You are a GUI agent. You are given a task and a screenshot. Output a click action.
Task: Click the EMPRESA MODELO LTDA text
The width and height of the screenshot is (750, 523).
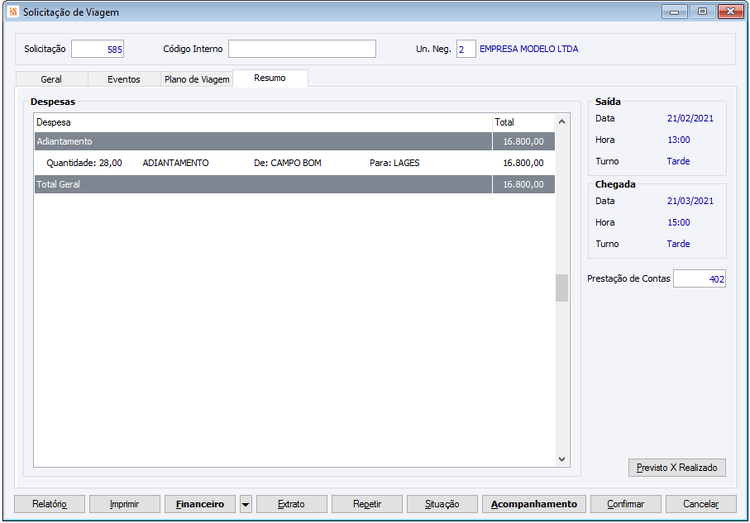pos(529,49)
